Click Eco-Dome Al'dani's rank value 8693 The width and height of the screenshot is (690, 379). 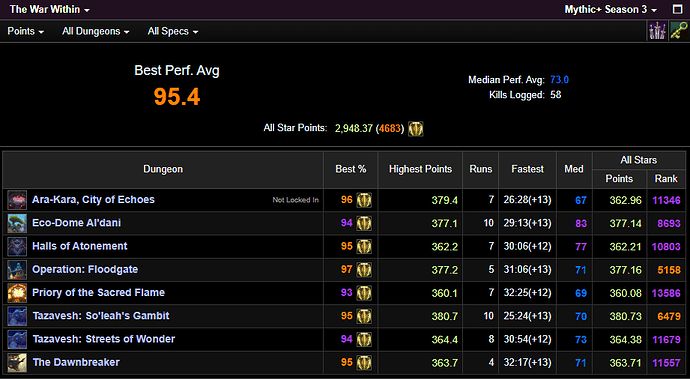pyautogui.click(x=669, y=224)
